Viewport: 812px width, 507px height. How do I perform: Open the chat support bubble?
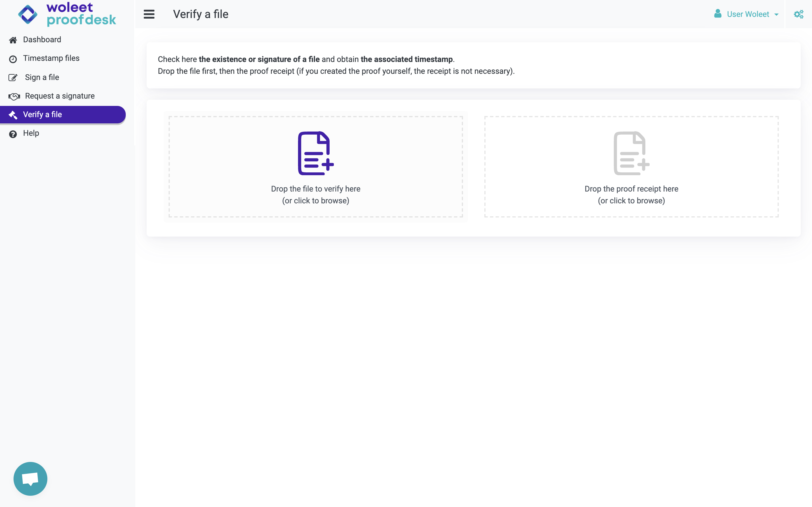[x=30, y=479]
